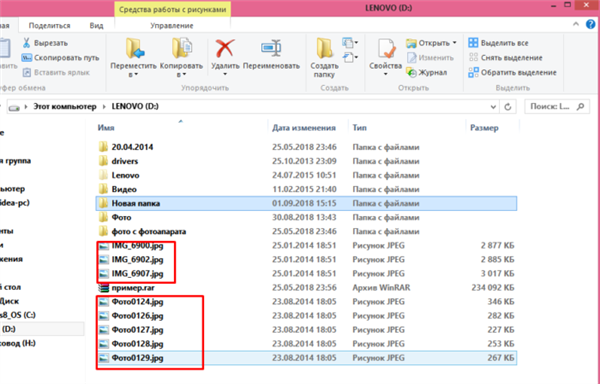Select the Фото0126.jpg file

click(306, 316)
